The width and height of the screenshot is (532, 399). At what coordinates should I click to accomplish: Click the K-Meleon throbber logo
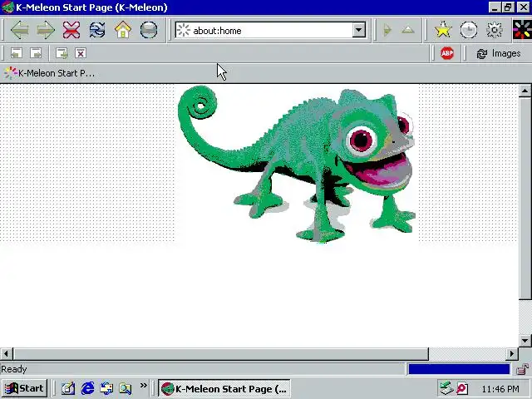[522, 30]
